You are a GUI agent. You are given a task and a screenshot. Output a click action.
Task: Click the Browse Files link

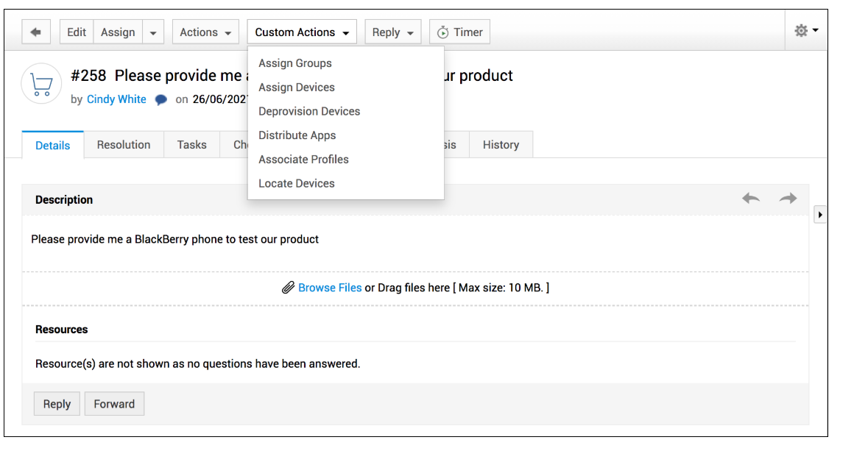coord(330,288)
